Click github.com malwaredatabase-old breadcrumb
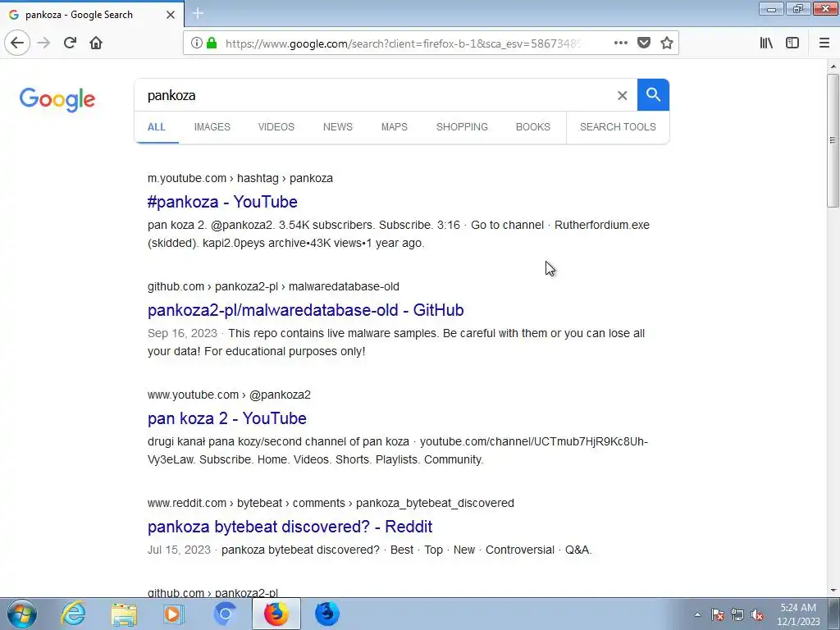The image size is (840, 630). (273, 286)
